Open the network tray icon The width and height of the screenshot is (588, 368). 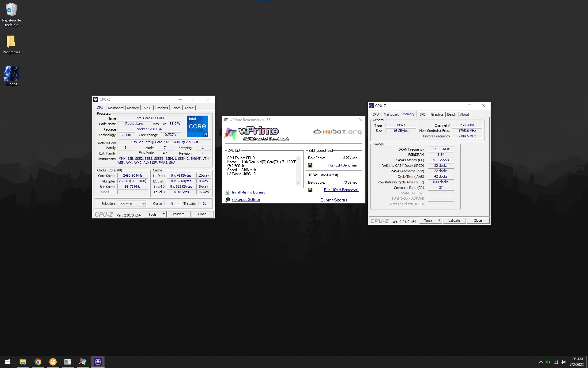pyautogui.click(x=556, y=362)
